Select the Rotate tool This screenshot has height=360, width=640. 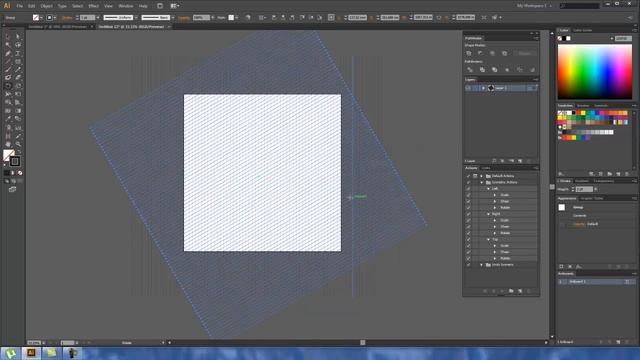[8, 86]
